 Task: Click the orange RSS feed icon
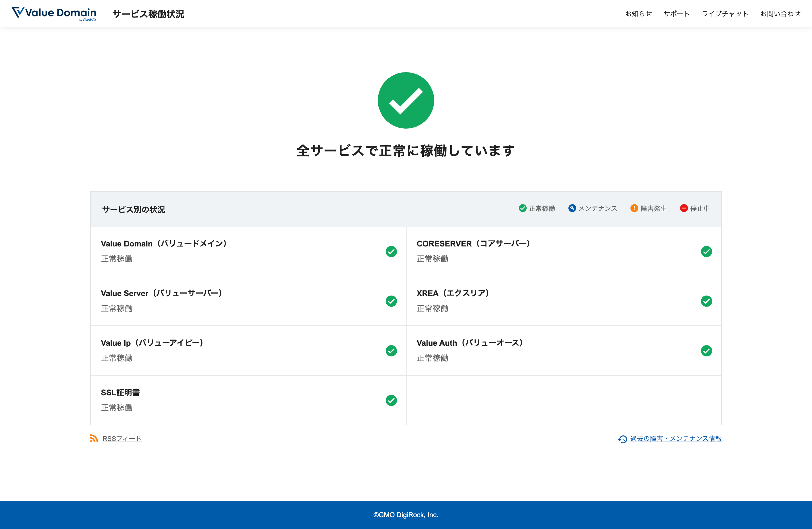pyautogui.click(x=94, y=438)
